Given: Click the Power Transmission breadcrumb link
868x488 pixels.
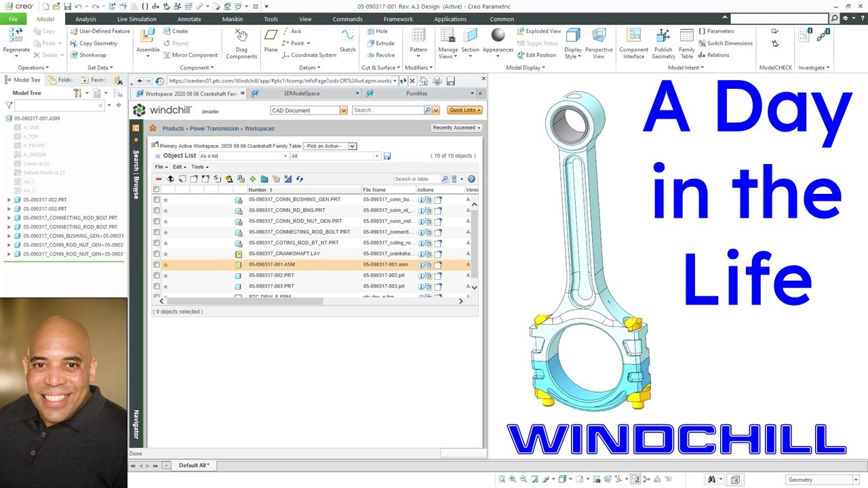Looking at the screenshot, I should tap(214, 128).
